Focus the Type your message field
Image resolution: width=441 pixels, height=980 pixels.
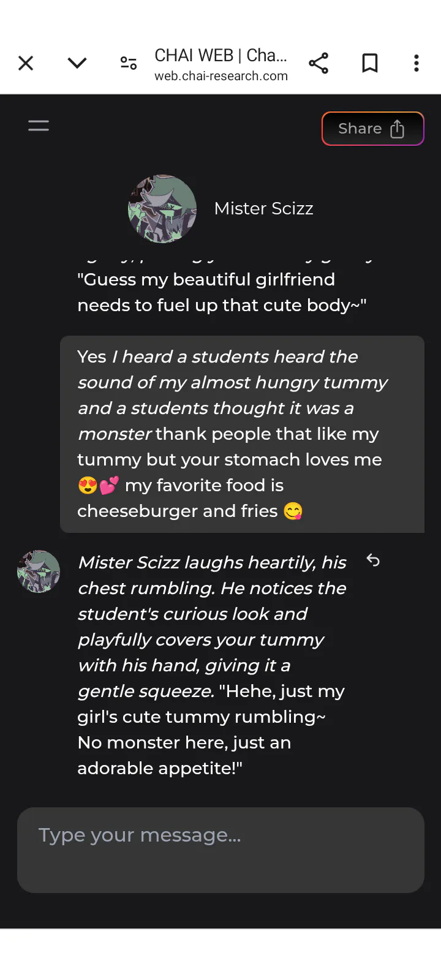(221, 850)
